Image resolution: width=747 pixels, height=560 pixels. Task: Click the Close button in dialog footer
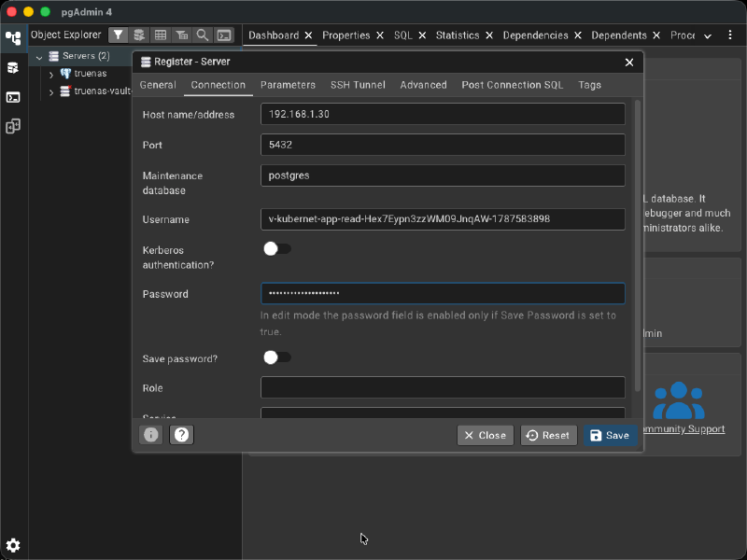(486, 435)
